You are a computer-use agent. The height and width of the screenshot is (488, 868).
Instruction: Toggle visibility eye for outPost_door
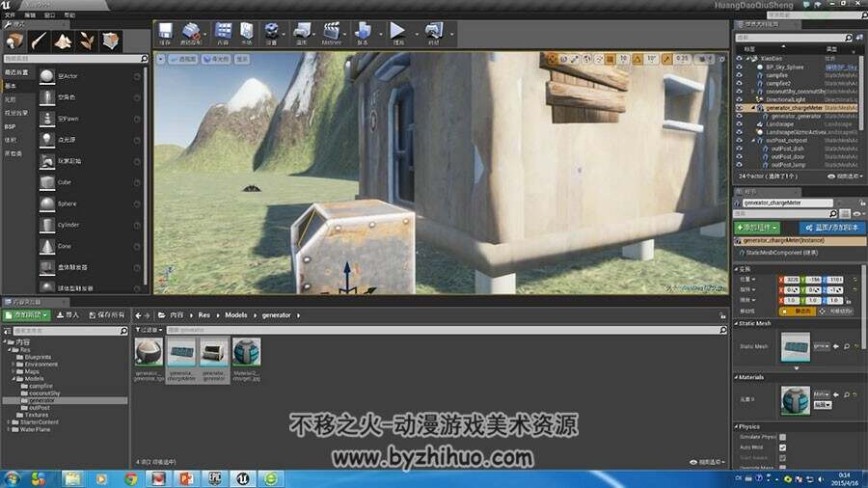[x=739, y=157]
